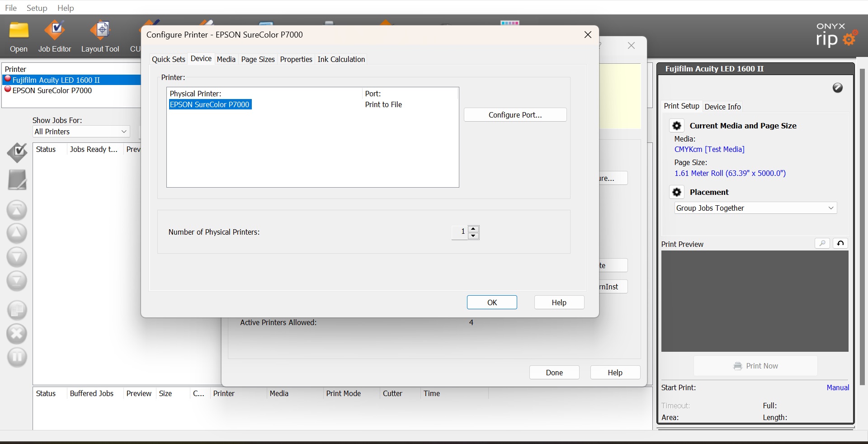
Task: Decrease Number of Physical Printers
Action: tap(473, 236)
